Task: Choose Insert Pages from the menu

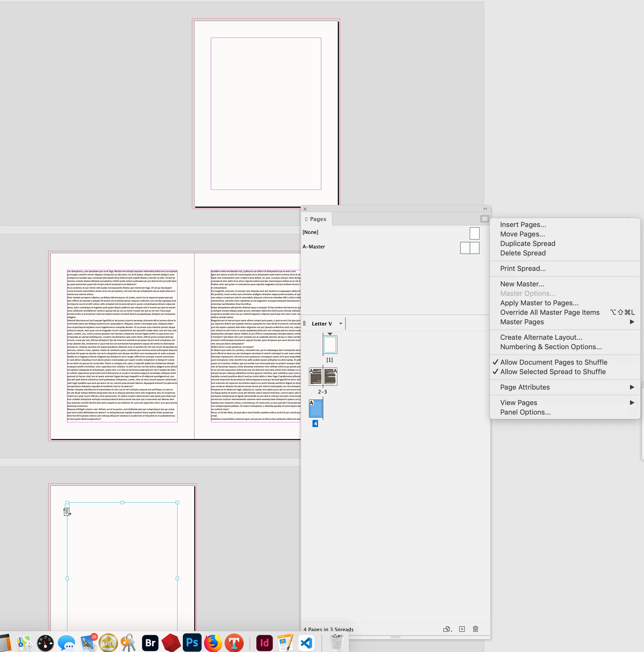Action: 523,225
